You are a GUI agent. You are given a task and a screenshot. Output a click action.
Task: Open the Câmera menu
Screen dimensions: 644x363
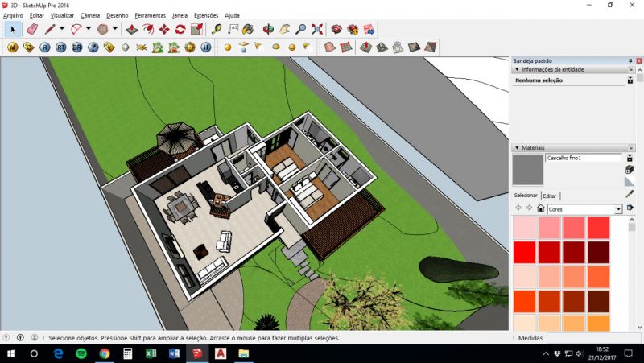click(x=89, y=15)
